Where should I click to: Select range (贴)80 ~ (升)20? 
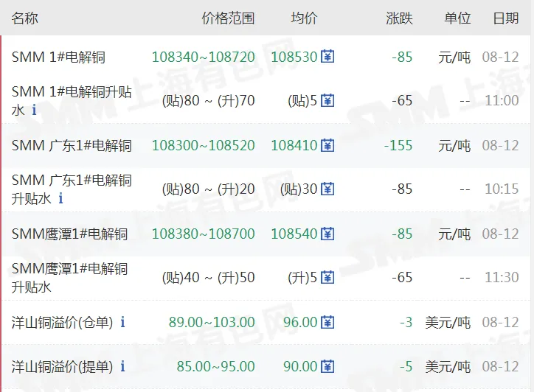click(x=209, y=189)
